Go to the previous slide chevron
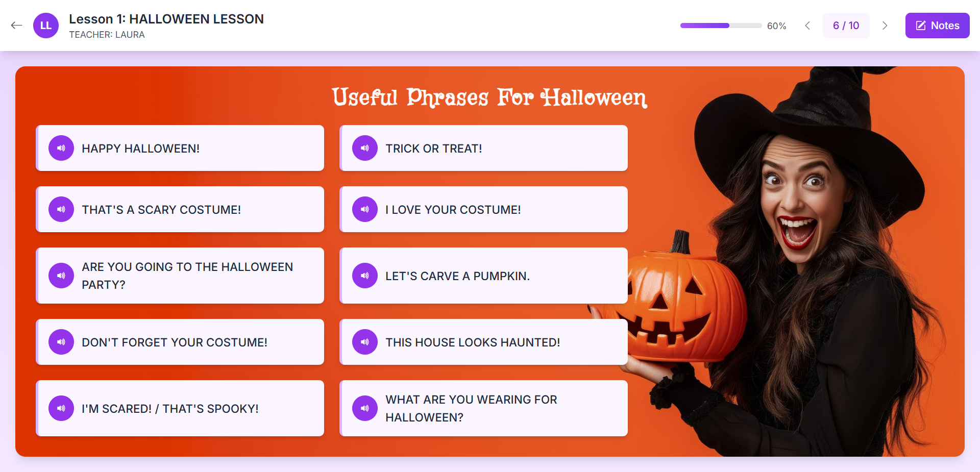 807,26
